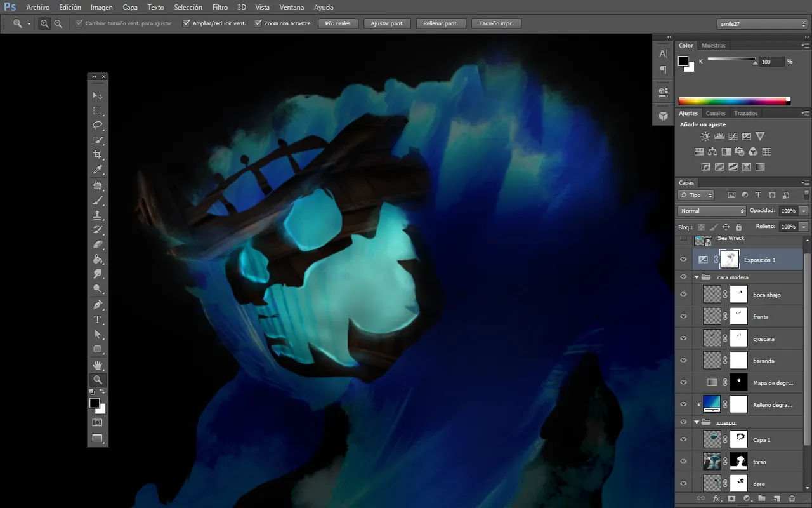
Task: Add a Brightness/Contrast adjustment
Action: [705, 137]
